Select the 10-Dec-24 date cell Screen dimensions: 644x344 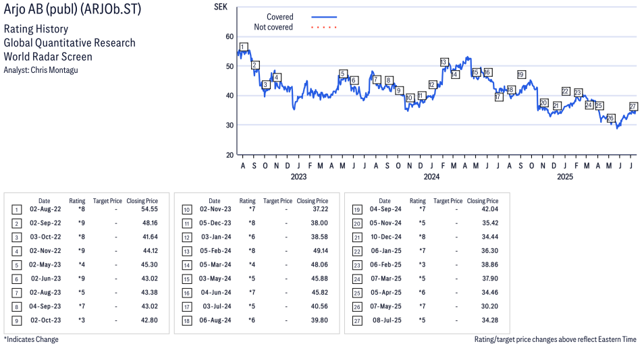pos(386,237)
